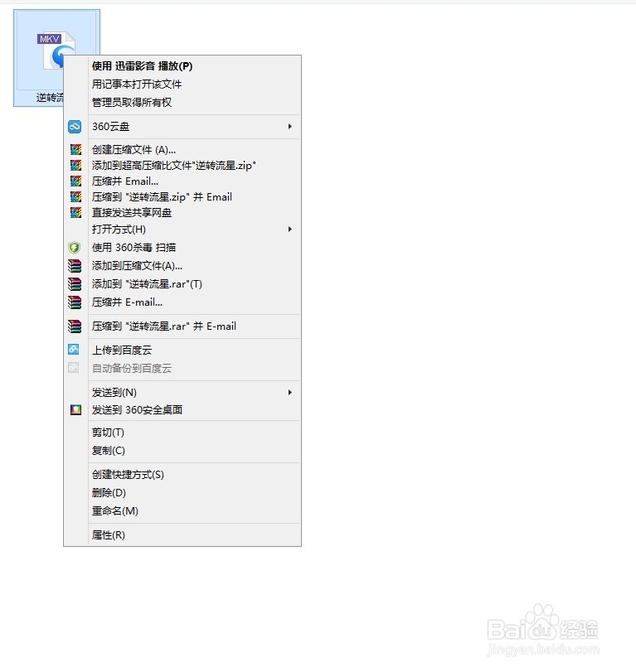Image resolution: width=636 pixels, height=672 pixels.
Task: Open the 360云盘 menu entry
Action: (x=182, y=127)
